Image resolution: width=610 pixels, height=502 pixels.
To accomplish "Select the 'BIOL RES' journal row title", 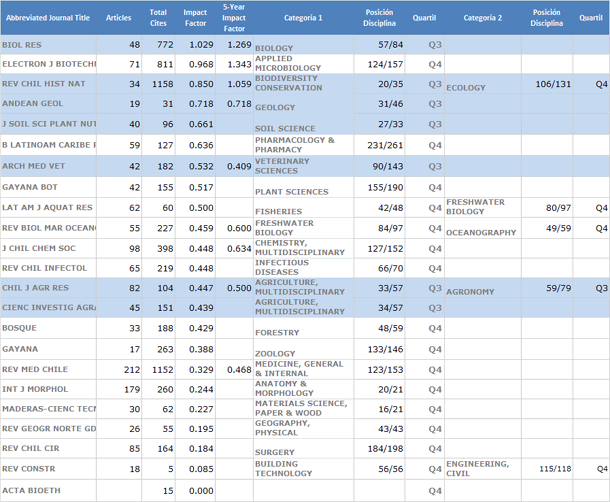I will 22,45.
